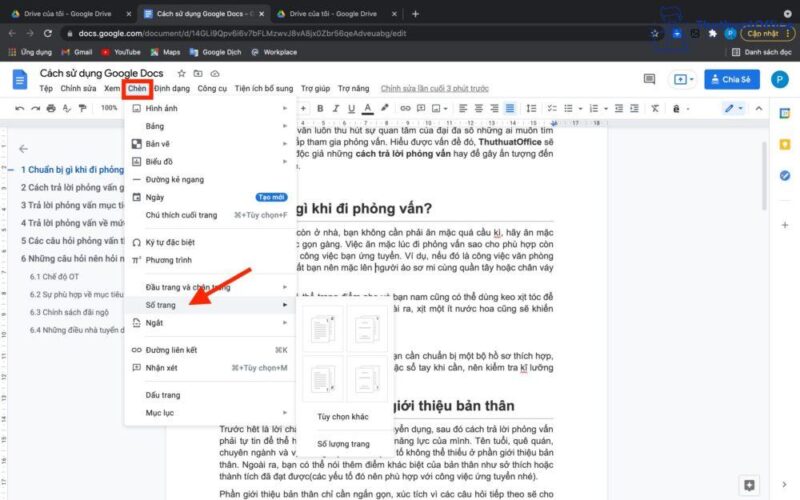The image size is (800, 500).
Task: Click the Cập nhật browser update button
Action: click(x=768, y=34)
